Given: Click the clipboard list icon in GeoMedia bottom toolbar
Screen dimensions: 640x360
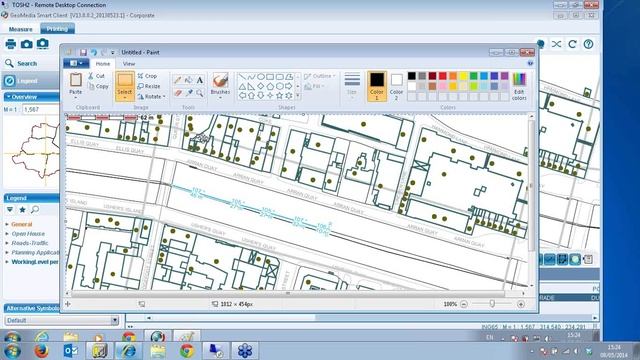Looking at the screenshot, I should [x=588, y=259].
